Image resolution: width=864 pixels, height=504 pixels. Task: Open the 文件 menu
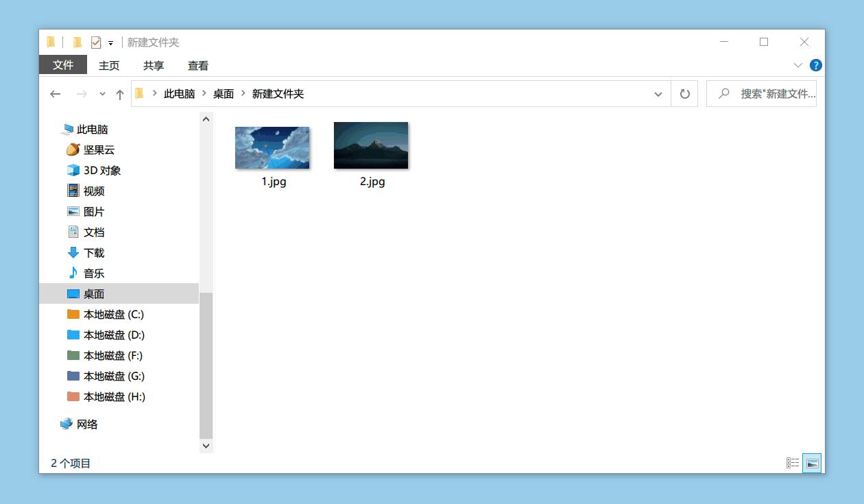coord(63,65)
